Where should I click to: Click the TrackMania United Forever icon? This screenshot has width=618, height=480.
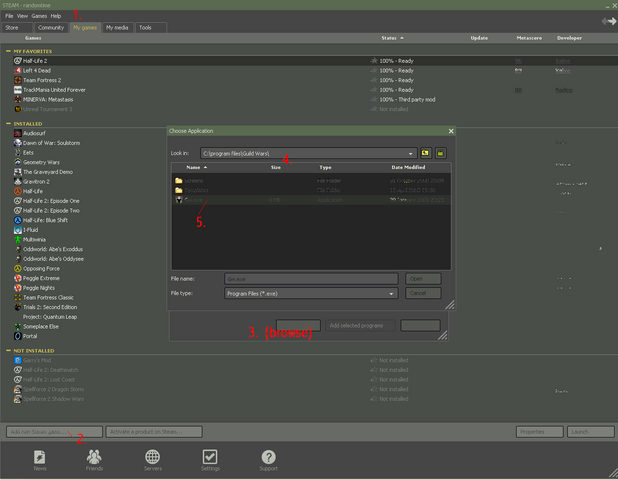tap(18, 90)
